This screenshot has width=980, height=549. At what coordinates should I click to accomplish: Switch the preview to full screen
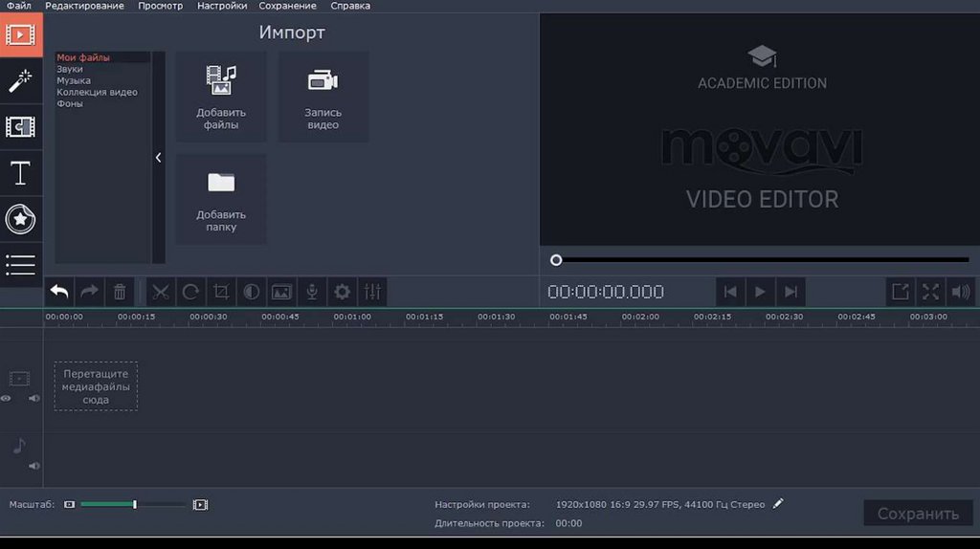pos(930,292)
